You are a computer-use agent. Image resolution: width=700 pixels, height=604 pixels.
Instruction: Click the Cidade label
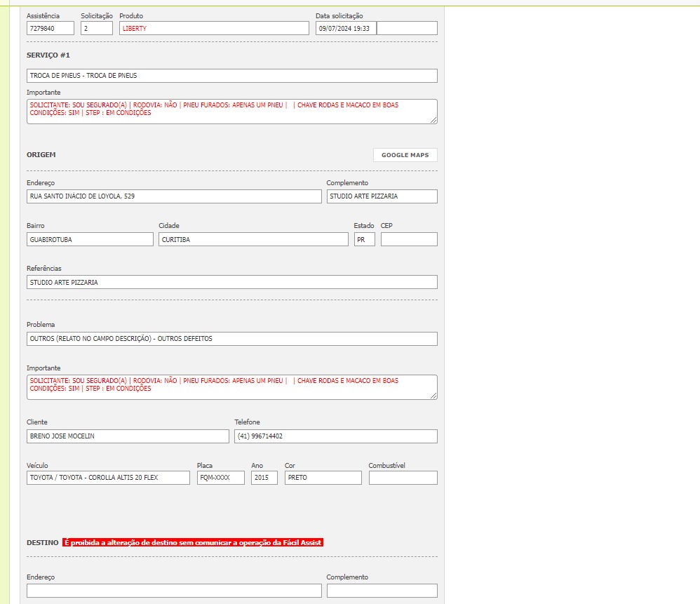pyautogui.click(x=169, y=225)
